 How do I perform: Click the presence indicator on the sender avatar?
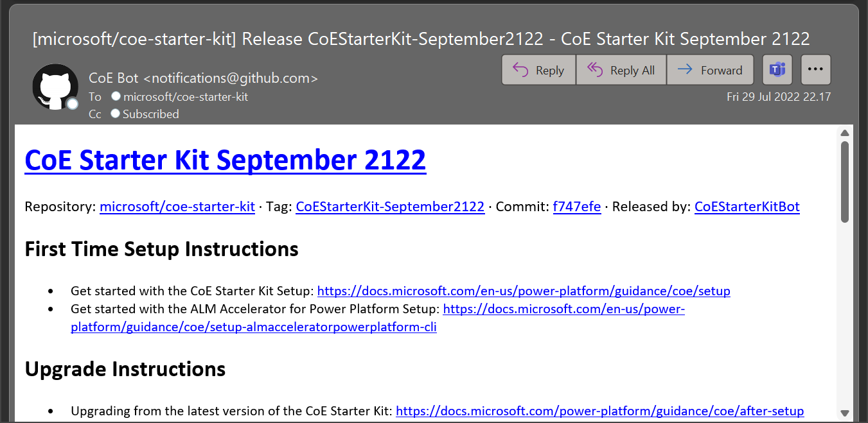[72, 103]
